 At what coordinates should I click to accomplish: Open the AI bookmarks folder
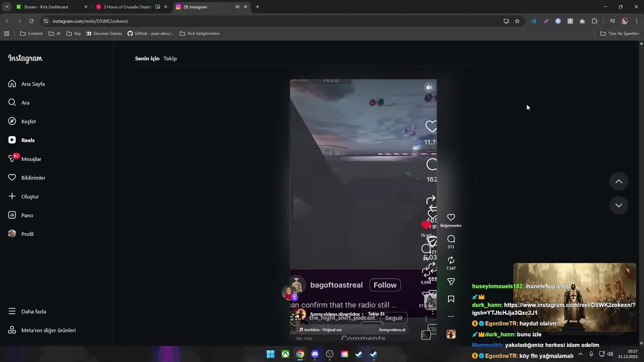pos(54,34)
